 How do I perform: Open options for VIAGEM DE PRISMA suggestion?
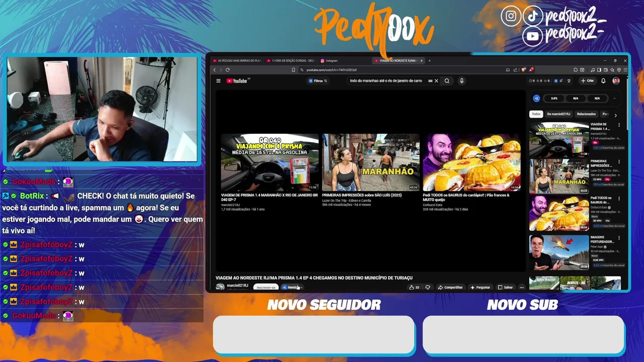click(x=619, y=125)
